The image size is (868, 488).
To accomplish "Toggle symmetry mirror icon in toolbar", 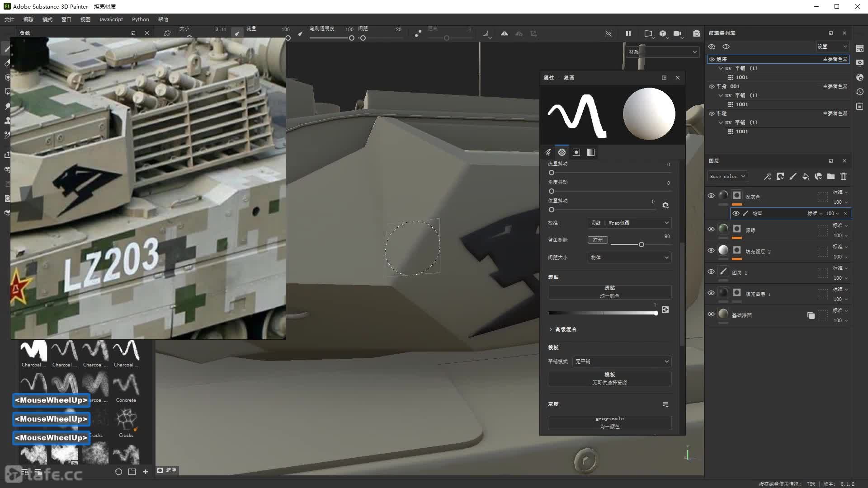I will 504,33.
